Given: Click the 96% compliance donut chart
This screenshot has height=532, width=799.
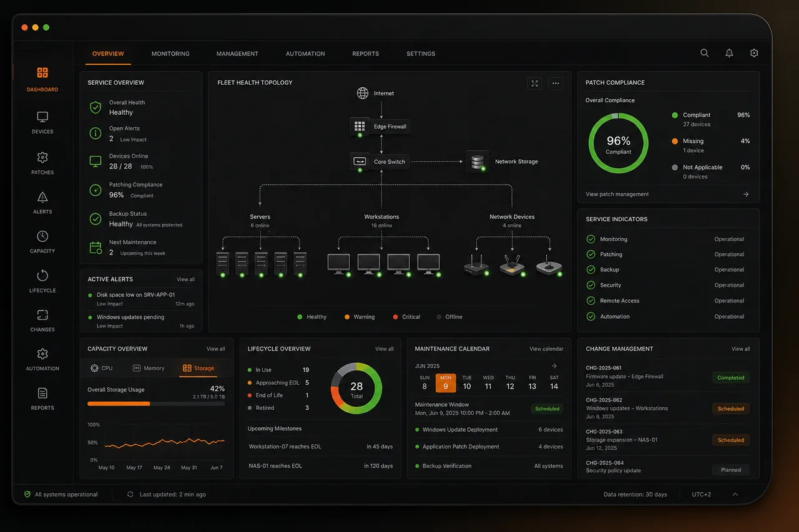Looking at the screenshot, I should [x=619, y=143].
